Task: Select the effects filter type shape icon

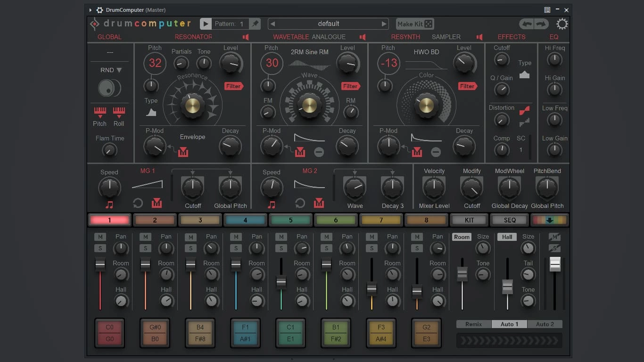Action: (524, 74)
